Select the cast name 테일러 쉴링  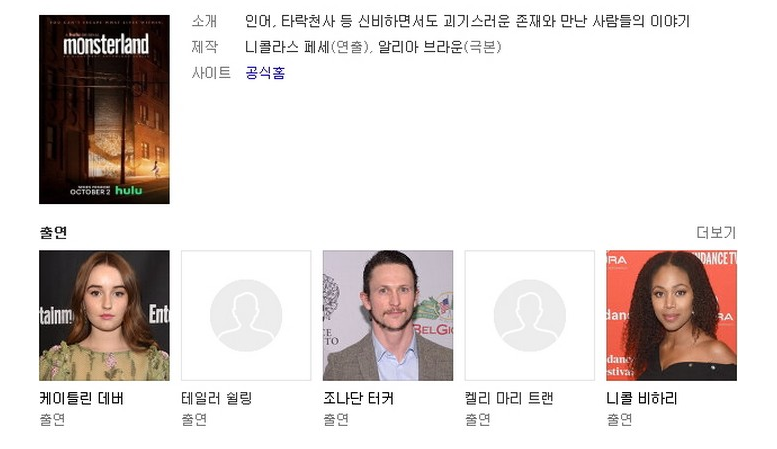pyautogui.click(x=217, y=398)
